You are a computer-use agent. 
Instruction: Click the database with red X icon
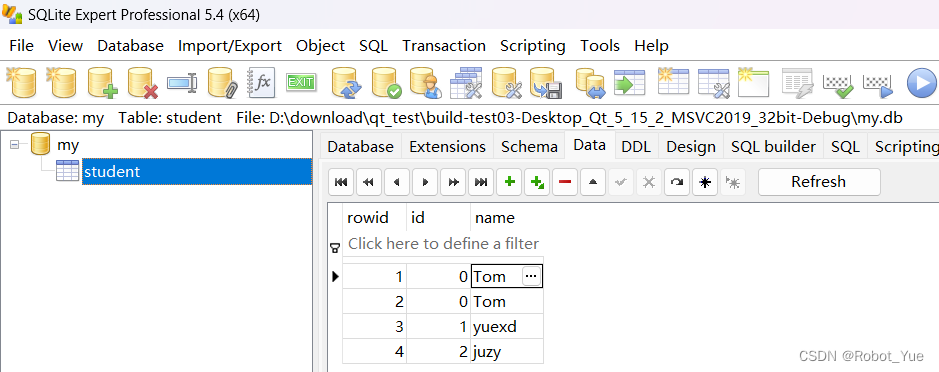(143, 83)
